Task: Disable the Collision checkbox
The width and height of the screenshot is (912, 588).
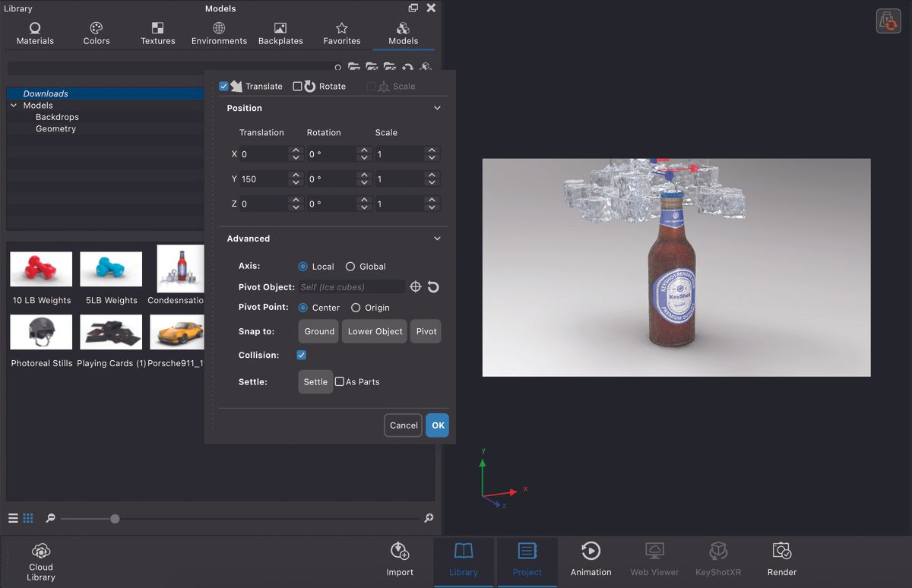Action: pyautogui.click(x=301, y=354)
